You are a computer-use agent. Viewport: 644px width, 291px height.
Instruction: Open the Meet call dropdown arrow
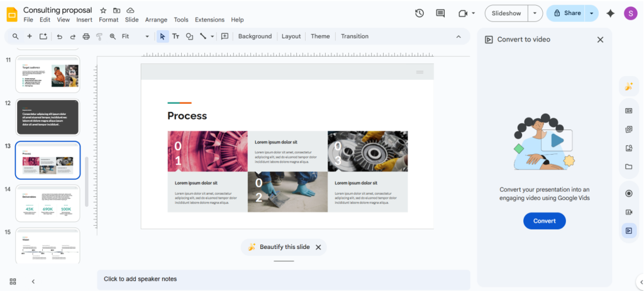(473, 14)
